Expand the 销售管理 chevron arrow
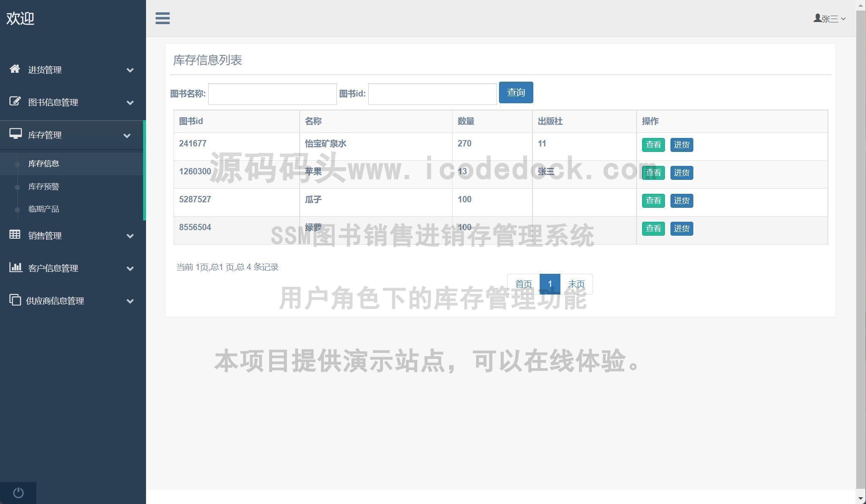Screen dimensions: 866x504 click(x=130, y=236)
